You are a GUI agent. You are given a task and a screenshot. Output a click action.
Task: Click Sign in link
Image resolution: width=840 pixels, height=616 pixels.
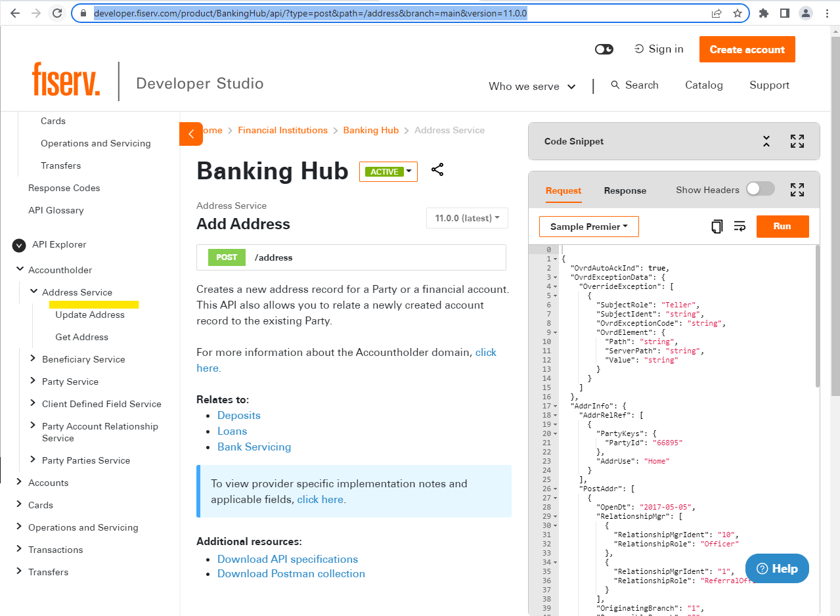(x=659, y=49)
